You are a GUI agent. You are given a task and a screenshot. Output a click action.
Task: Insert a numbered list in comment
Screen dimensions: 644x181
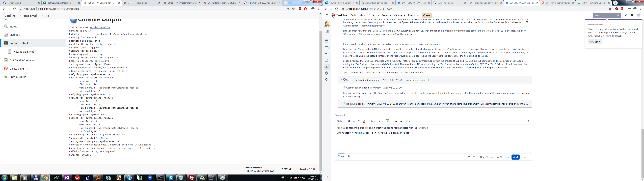(401, 121)
